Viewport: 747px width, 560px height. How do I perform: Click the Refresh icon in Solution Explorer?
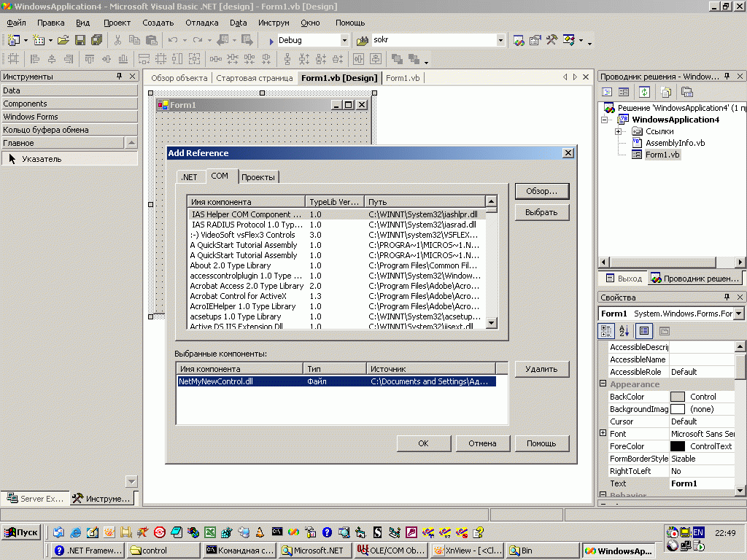645,92
